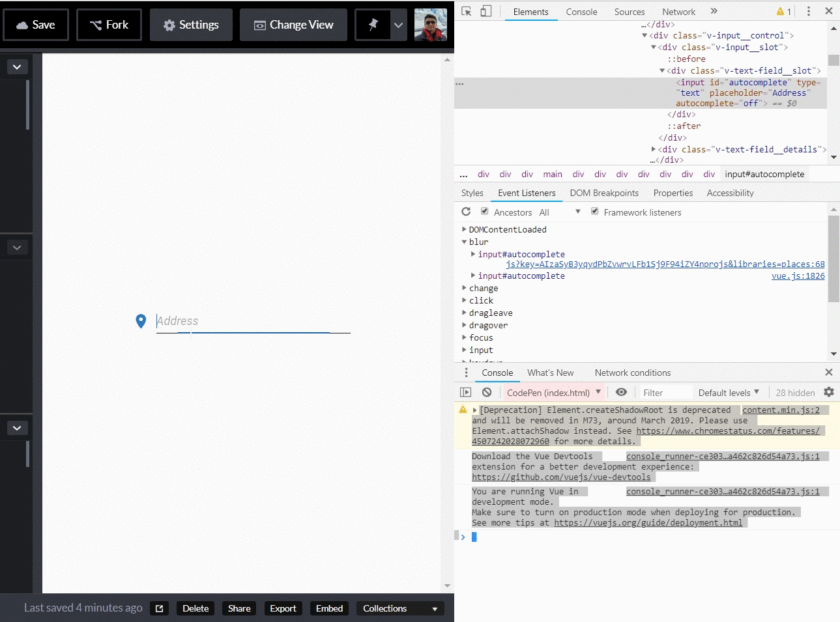Expand the dragleave event listener
The height and width of the screenshot is (622, 840).
click(x=464, y=313)
